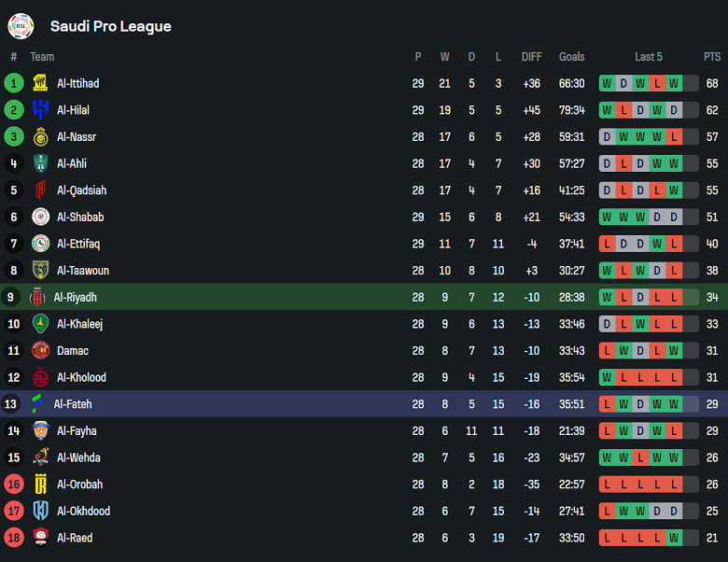The width and height of the screenshot is (728, 562).
Task: Click the DIFF column header
Action: pos(531,57)
